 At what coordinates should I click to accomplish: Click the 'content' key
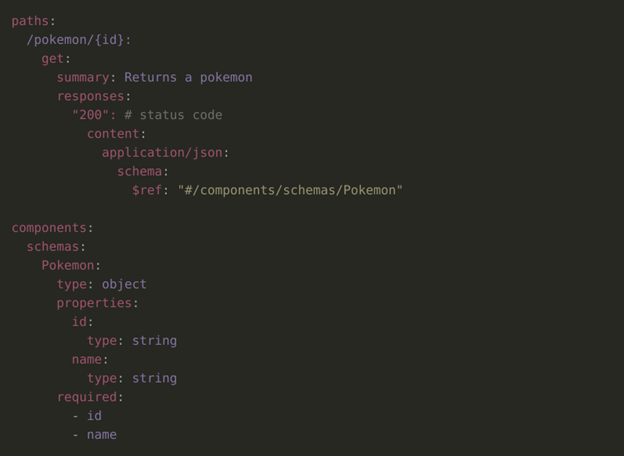(x=113, y=134)
